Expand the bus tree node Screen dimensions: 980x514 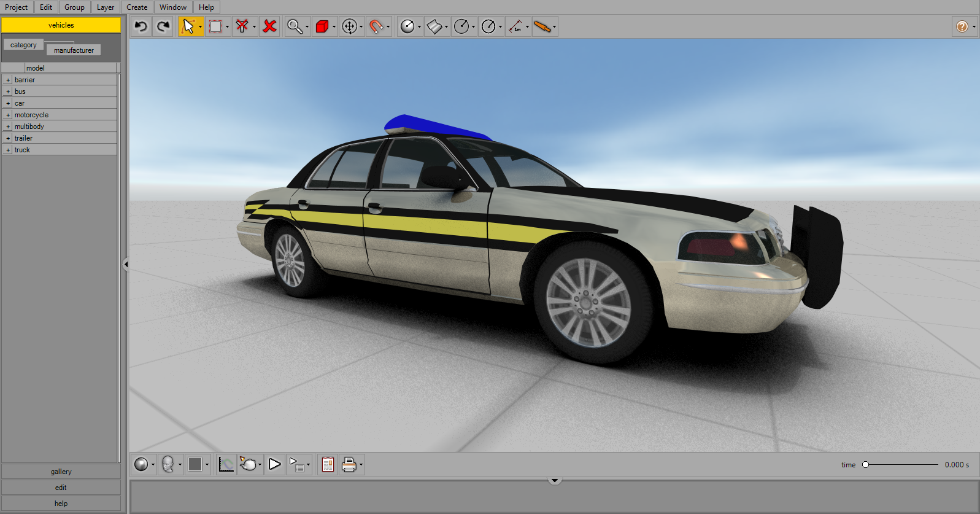[8, 92]
